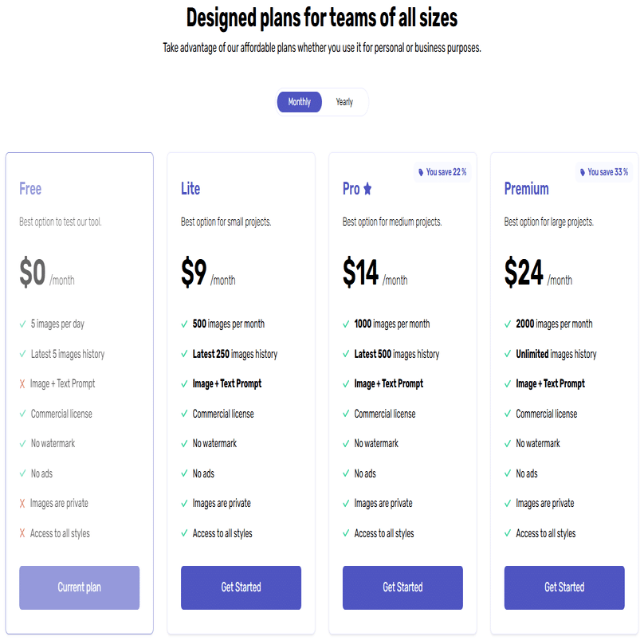
Task: Click checkmark beside 1000 images per month
Action: coord(347,324)
